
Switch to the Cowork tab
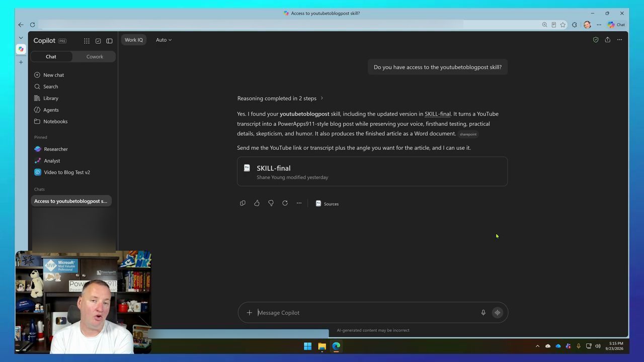pyautogui.click(x=95, y=57)
